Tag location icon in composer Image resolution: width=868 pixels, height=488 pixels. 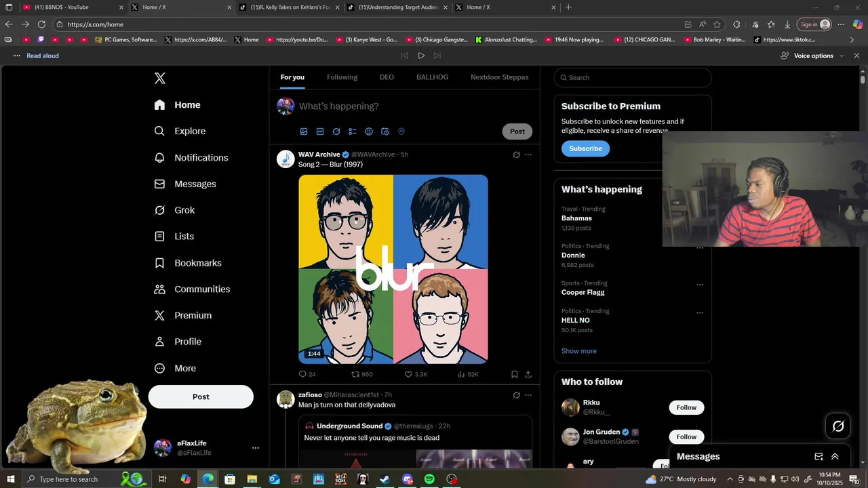pos(401,131)
